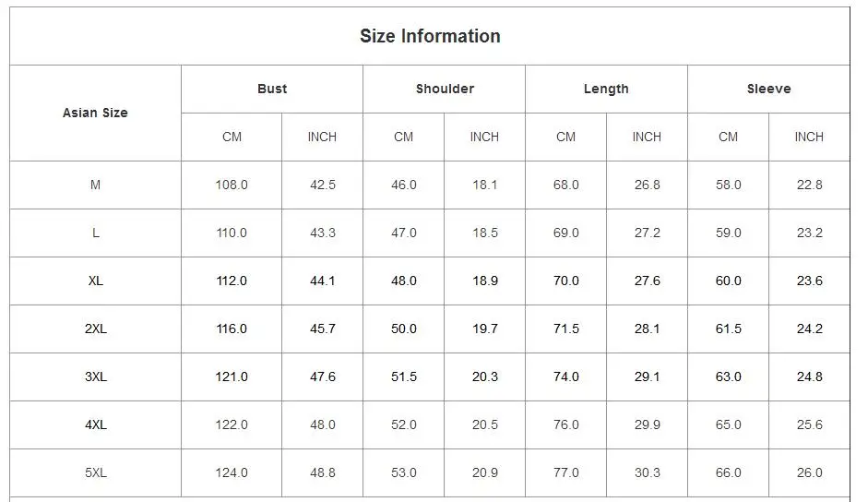Viewport: 868px width, 502px height.
Task: Select the 3XL size row label
Action: (x=95, y=376)
